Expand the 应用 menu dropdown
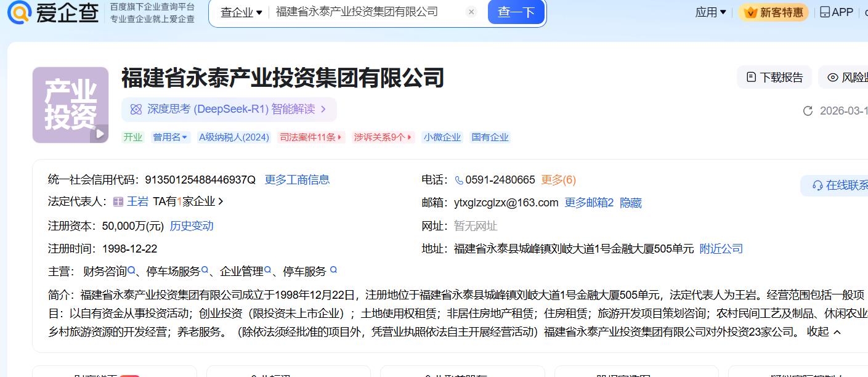Screen dimensions: 868x377 pyautogui.click(x=710, y=12)
